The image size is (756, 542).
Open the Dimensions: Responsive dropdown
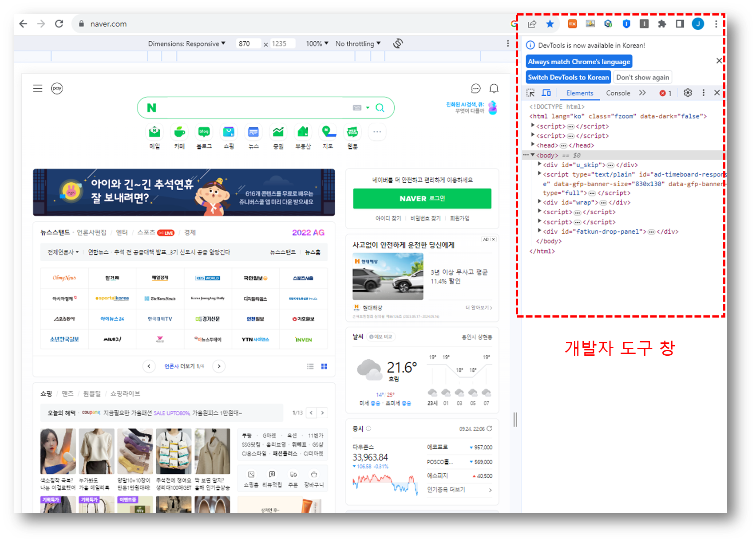click(x=186, y=43)
